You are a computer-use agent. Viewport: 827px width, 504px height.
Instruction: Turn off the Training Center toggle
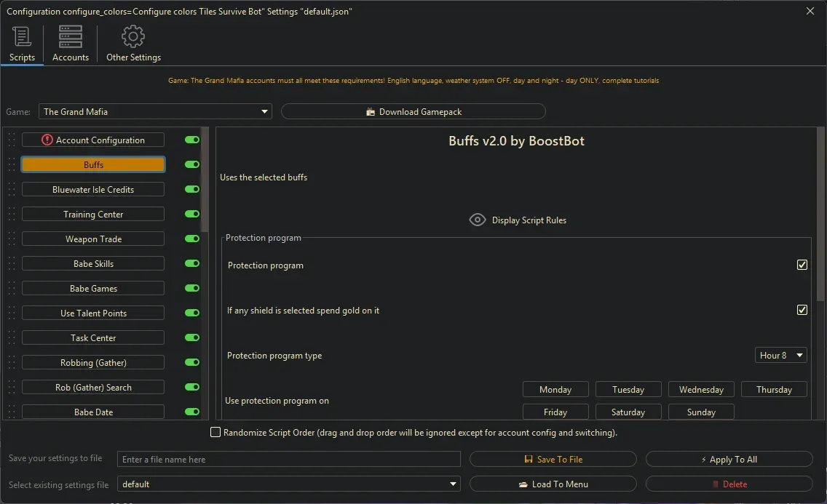click(192, 214)
